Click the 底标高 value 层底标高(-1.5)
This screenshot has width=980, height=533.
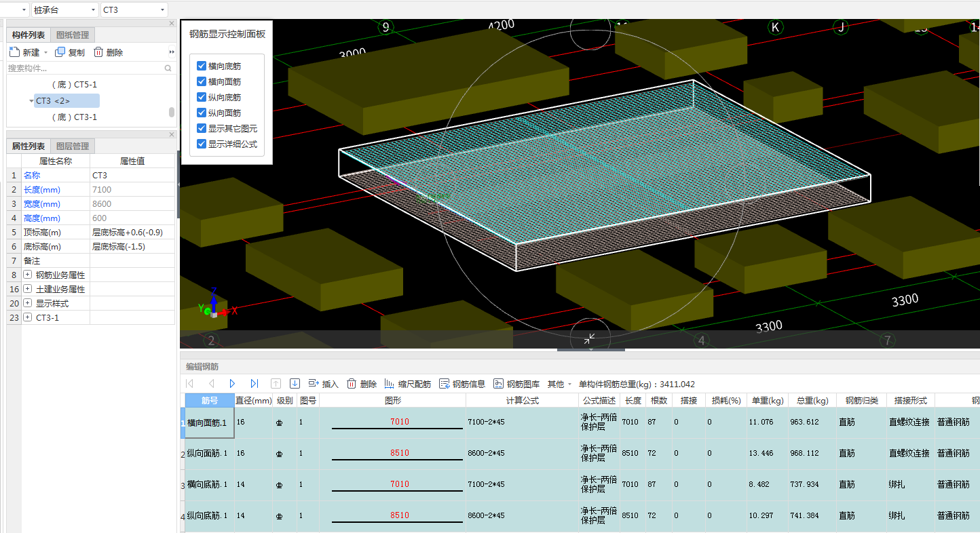(132, 246)
